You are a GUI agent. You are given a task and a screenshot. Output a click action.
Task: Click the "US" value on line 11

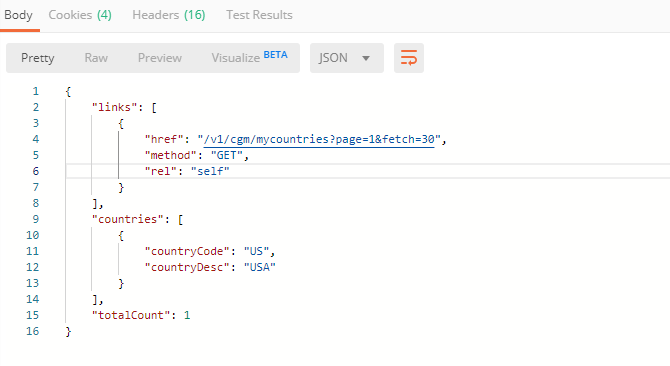[x=256, y=251]
